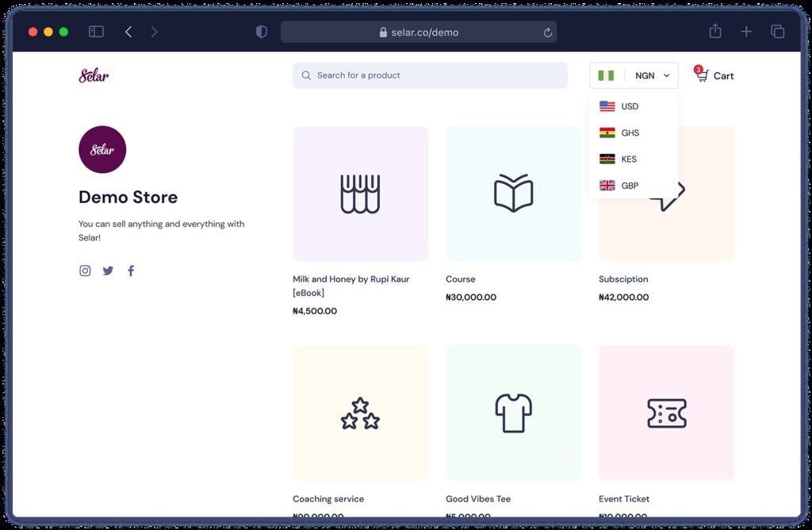Click the Good Vibes Tee thumbnail

click(x=513, y=413)
